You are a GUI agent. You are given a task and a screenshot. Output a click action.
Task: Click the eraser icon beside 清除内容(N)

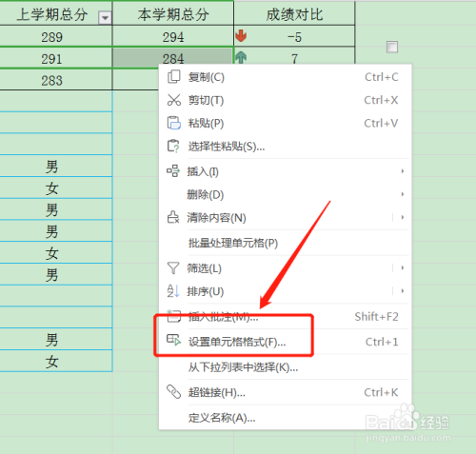coord(173,217)
